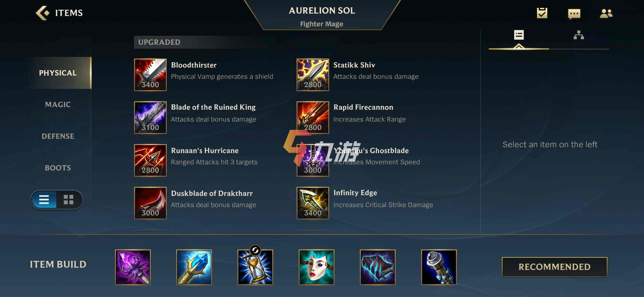Open the Boots items category
The height and width of the screenshot is (297, 644).
58,168
